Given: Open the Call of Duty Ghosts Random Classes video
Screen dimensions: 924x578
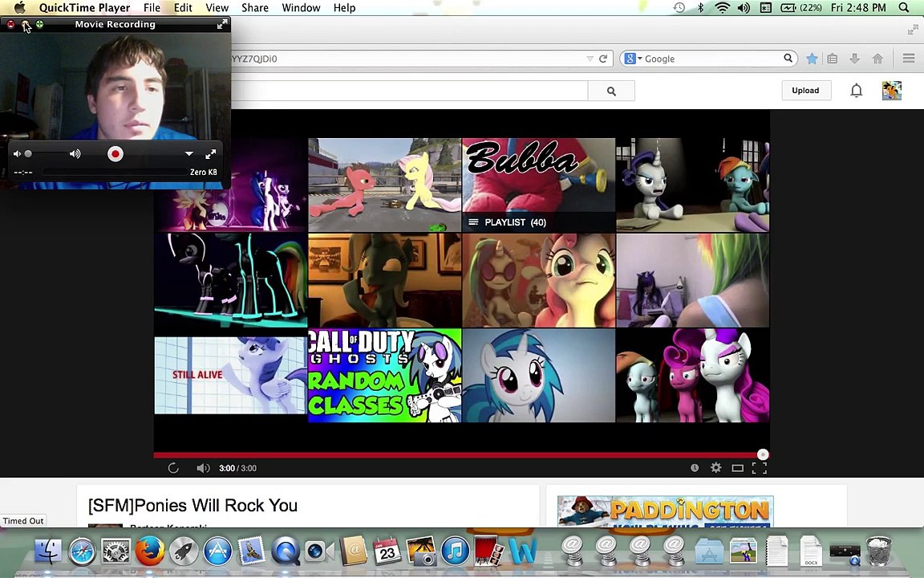Looking at the screenshot, I should click(x=385, y=376).
